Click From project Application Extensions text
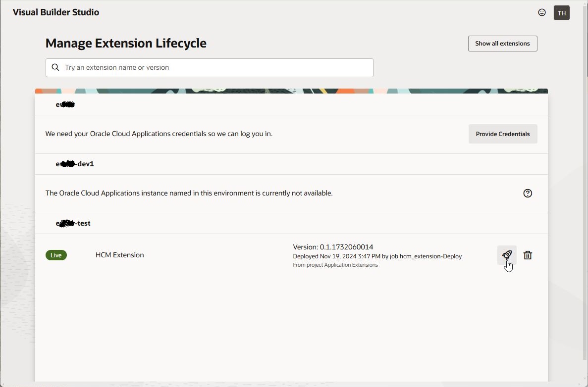Image resolution: width=588 pixels, height=387 pixels. tap(335, 265)
